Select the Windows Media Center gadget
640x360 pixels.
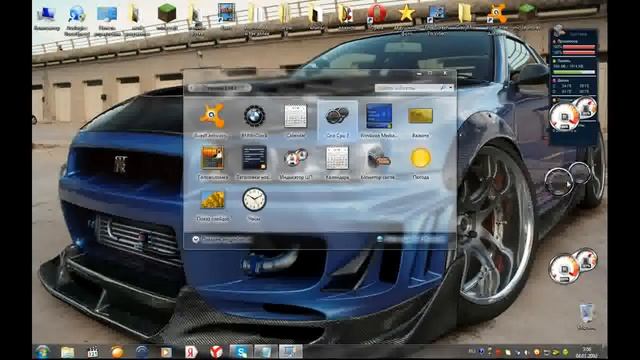[x=379, y=120]
